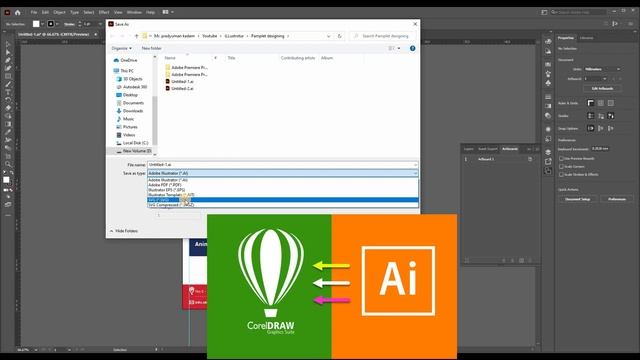Select the Zoom tool

[x=8, y=164]
